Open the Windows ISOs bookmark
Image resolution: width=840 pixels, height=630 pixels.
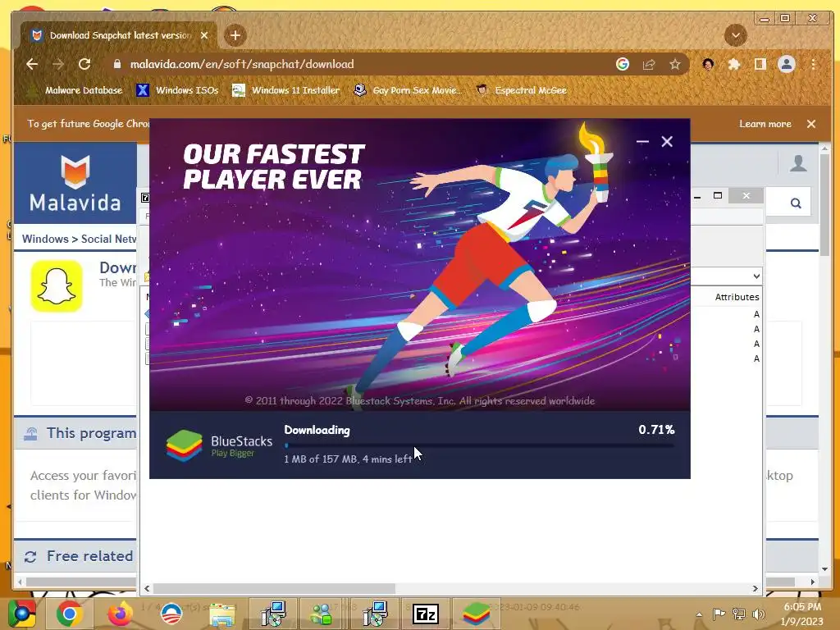pos(178,90)
